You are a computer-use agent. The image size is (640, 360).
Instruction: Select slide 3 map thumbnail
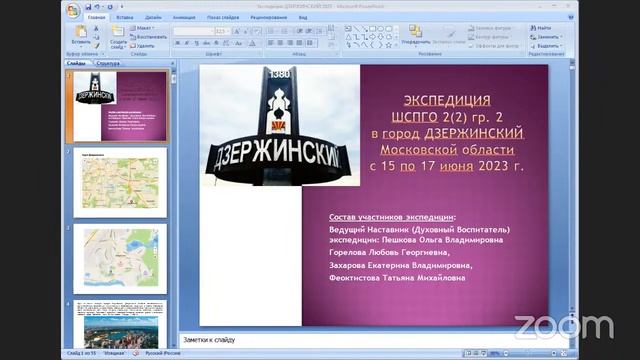click(120, 258)
